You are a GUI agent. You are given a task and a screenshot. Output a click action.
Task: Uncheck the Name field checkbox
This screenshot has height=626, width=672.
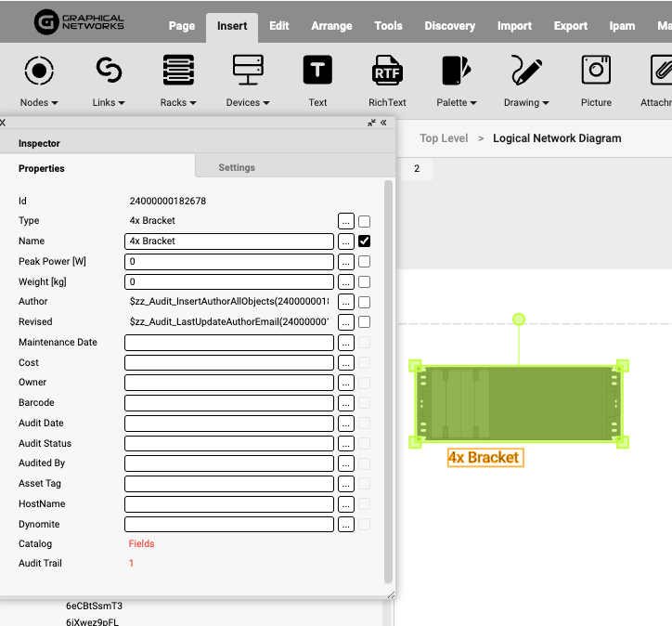click(365, 241)
